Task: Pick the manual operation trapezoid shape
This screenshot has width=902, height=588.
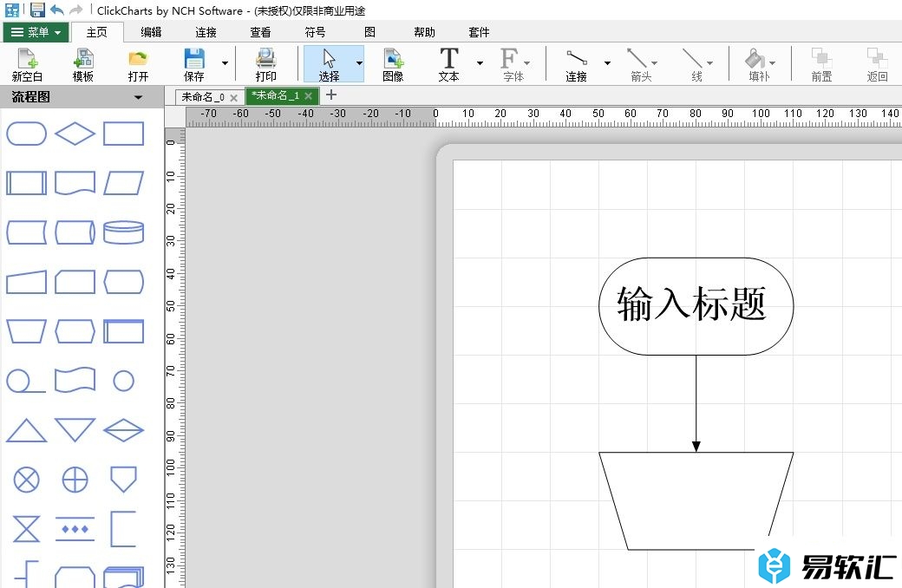Action: (x=27, y=331)
